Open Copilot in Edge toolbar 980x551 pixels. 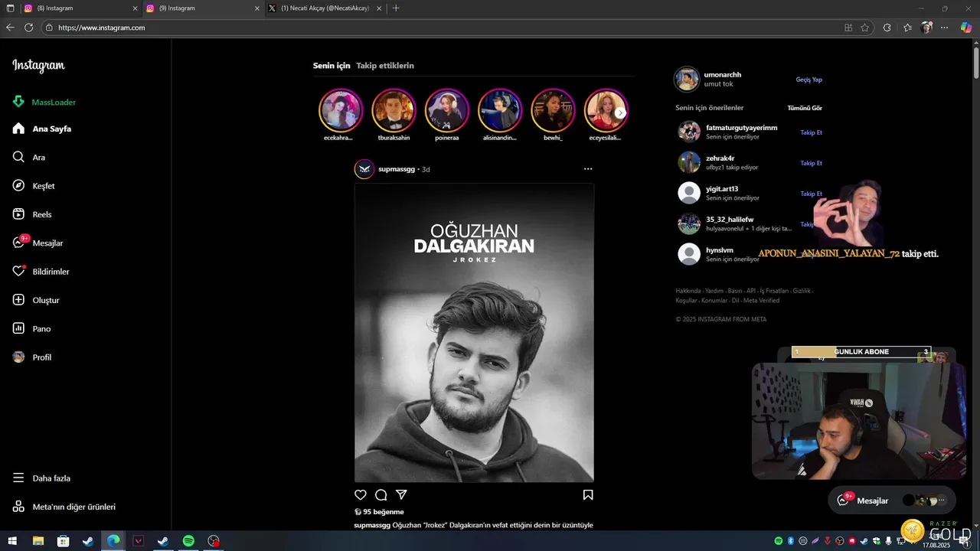pos(965,28)
